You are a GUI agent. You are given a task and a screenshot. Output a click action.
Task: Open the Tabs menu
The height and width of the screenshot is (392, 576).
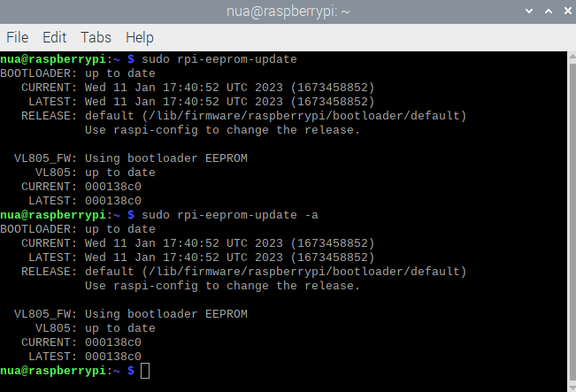[x=96, y=38]
